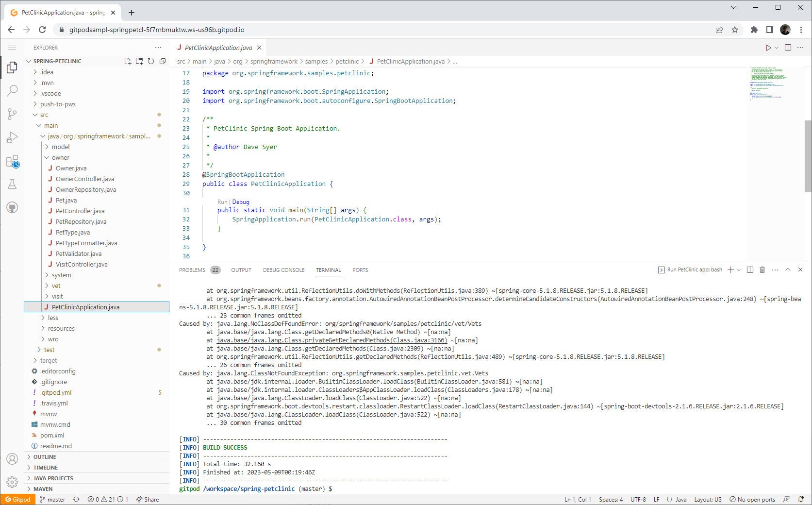This screenshot has height=505, width=812.
Task: Click the Gitpod button in status bar
Action: (18, 499)
